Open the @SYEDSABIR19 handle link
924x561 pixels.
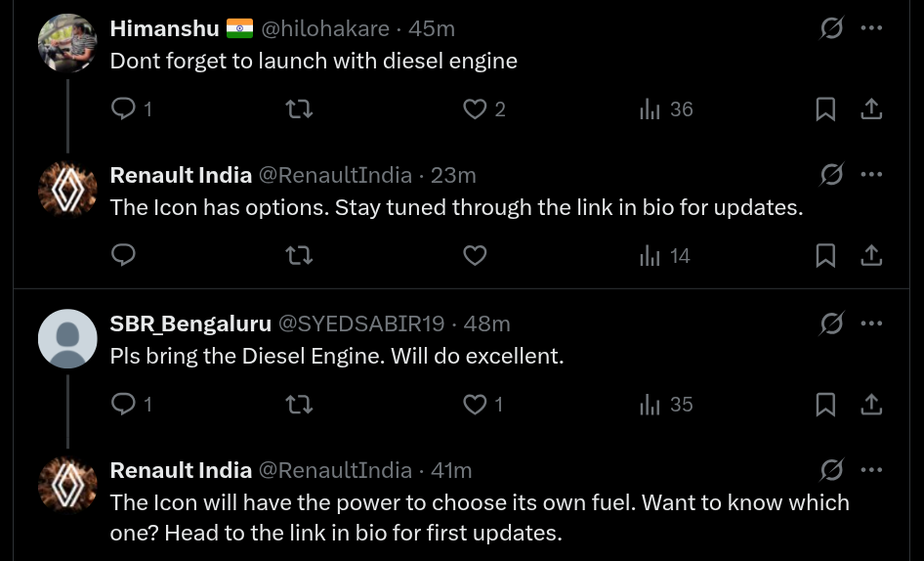[361, 323]
